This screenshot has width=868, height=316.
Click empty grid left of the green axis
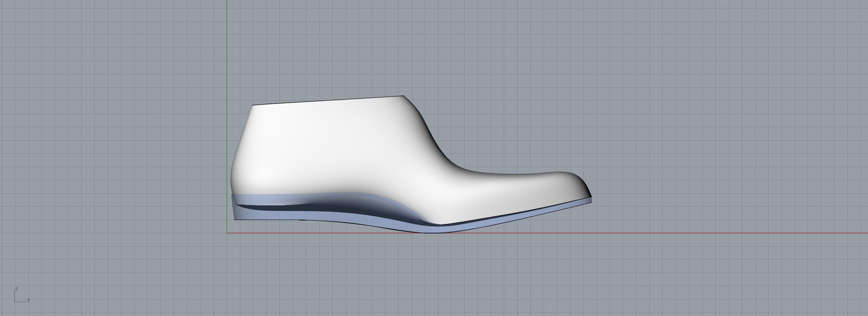118,138
